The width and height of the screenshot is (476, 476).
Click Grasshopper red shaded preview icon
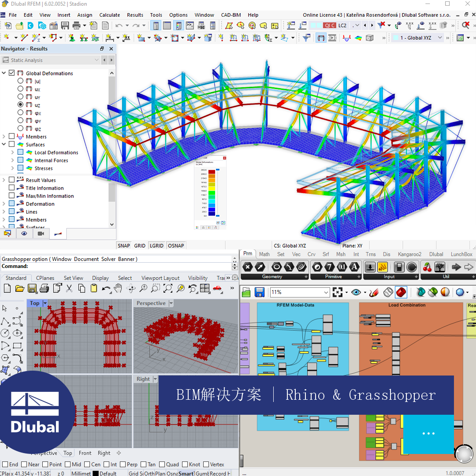click(x=401, y=292)
